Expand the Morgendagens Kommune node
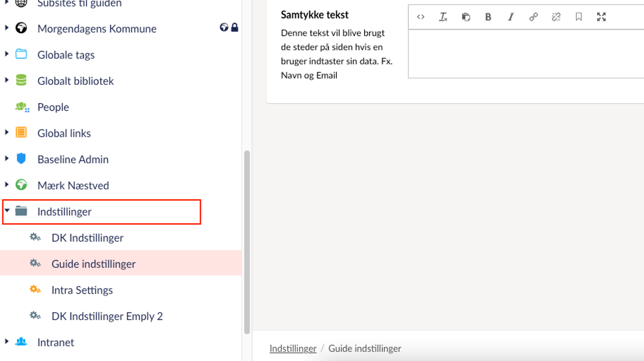This screenshot has height=361, width=644. point(7,28)
